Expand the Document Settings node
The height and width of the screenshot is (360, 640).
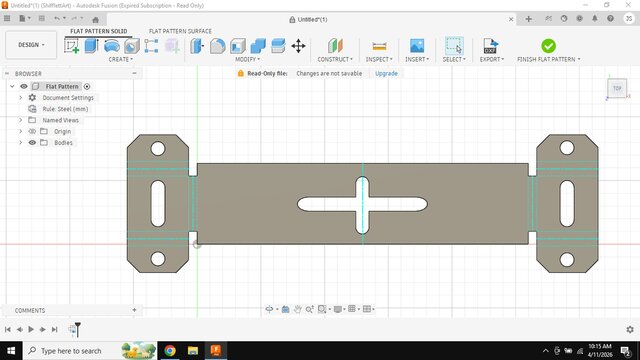click(20, 98)
